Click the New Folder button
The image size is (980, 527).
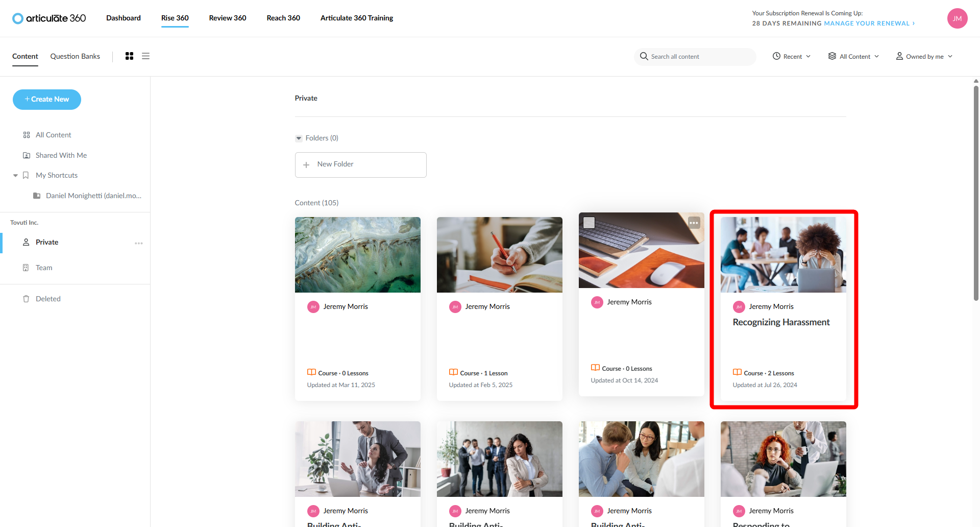(361, 165)
